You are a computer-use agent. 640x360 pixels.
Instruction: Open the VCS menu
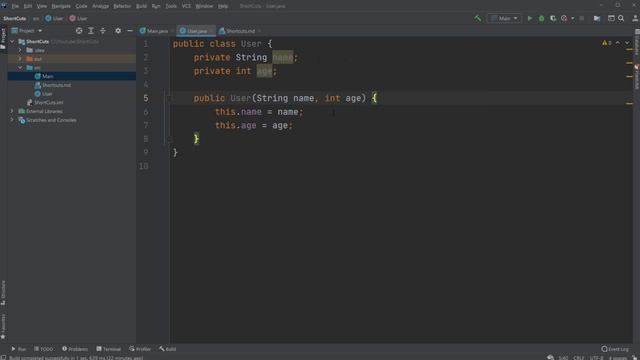click(186, 6)
